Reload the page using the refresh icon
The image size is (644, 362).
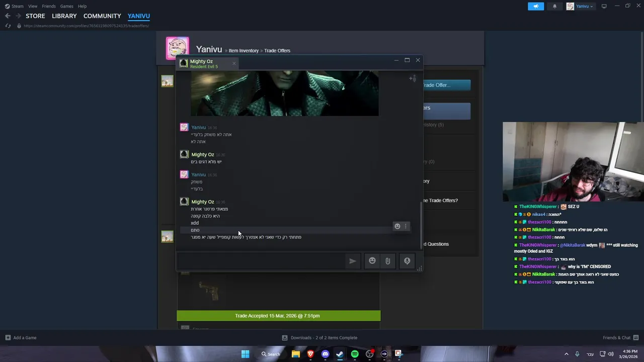tap(8, 26)
